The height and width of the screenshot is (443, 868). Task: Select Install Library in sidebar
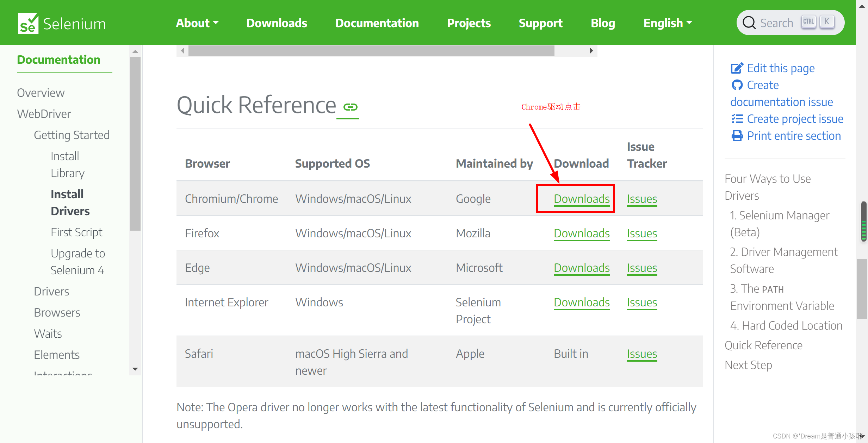pyautogui.click(x=68, y=164)
